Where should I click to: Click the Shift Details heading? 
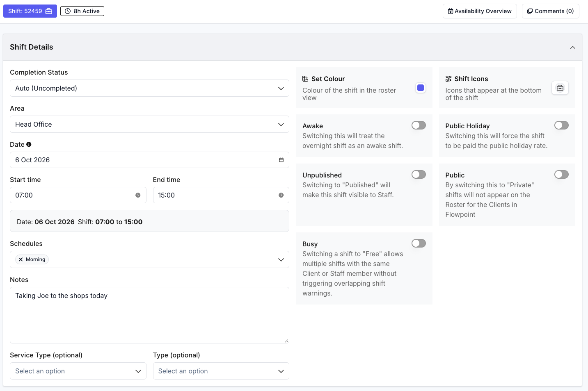coord(32,47)
